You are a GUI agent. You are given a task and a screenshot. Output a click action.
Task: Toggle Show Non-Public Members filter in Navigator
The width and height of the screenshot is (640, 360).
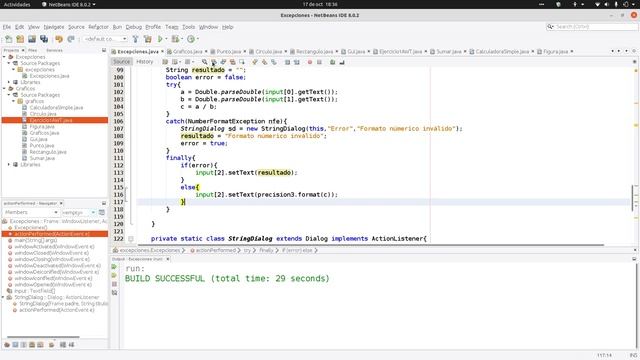[x=32, y=345]
